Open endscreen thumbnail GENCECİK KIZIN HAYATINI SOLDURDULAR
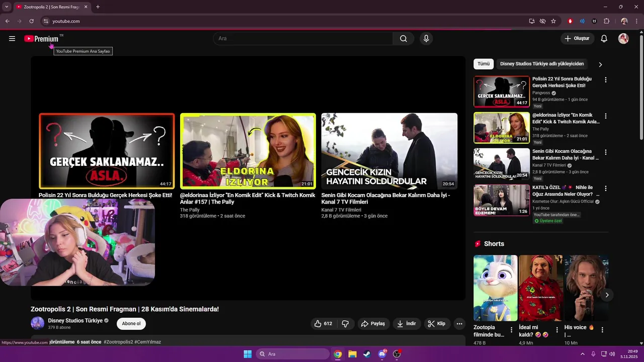This screenshot has height=362, width=644. pos(389,151)
